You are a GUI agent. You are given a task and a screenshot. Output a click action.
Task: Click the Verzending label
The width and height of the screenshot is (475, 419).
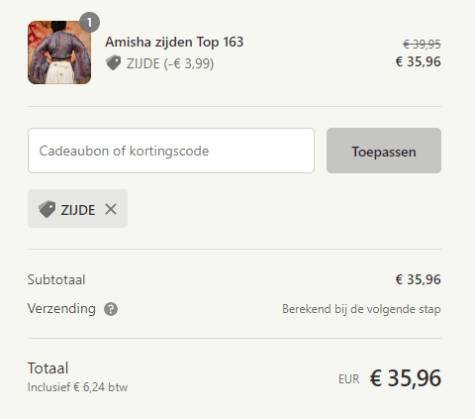click(62, 309)
